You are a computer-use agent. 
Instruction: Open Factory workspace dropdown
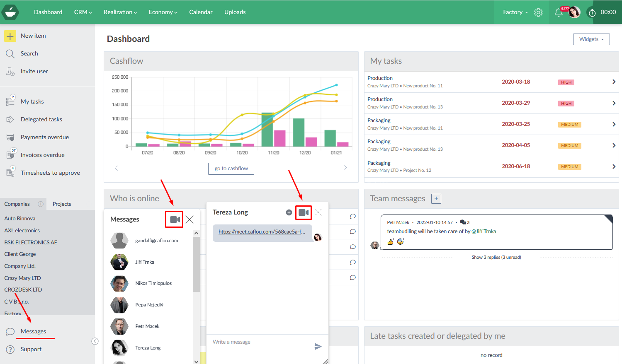click(515, 12)
